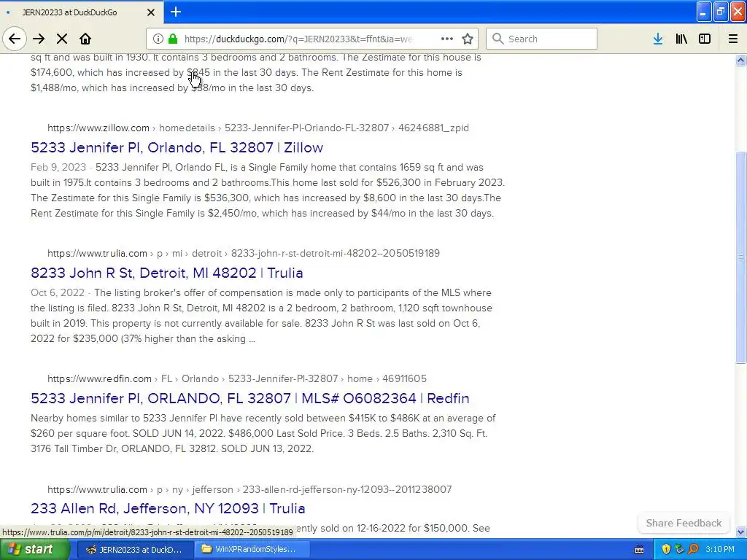The width and height of the screenshot is (747, 560).
Task: Click the safely remove hardware tray icon
Action: [679, 550]
